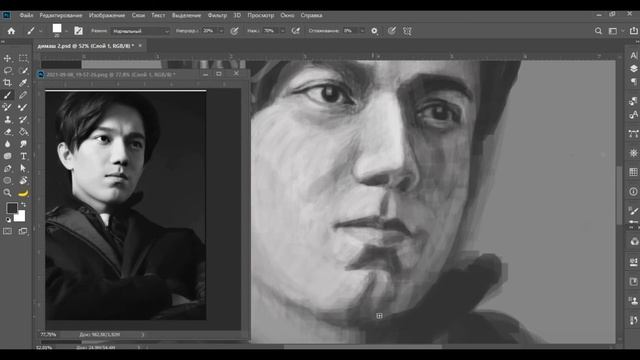
Task: Select the Pencil tool
Action: [x=23, y=95]
